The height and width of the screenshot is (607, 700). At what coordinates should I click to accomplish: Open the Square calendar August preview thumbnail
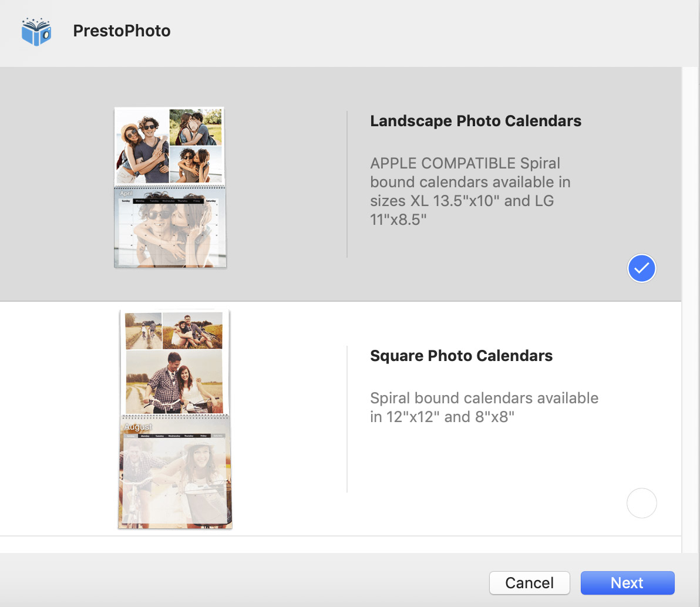(x=175, y=419)
